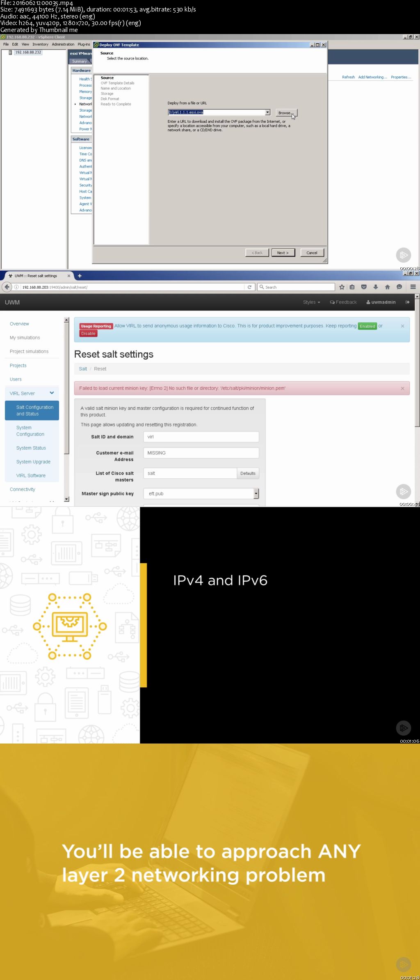Click the play overlay on the vSphere frame

tap(403, 255)
